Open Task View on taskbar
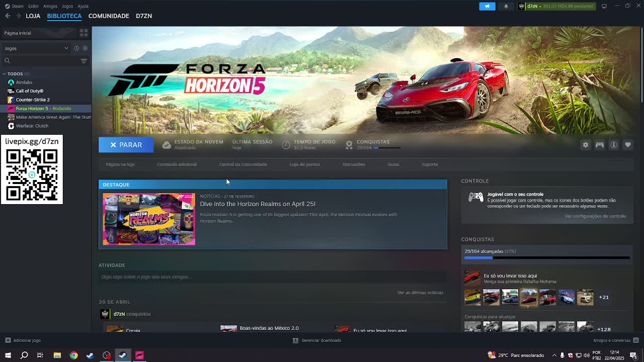 click(40, 355)
